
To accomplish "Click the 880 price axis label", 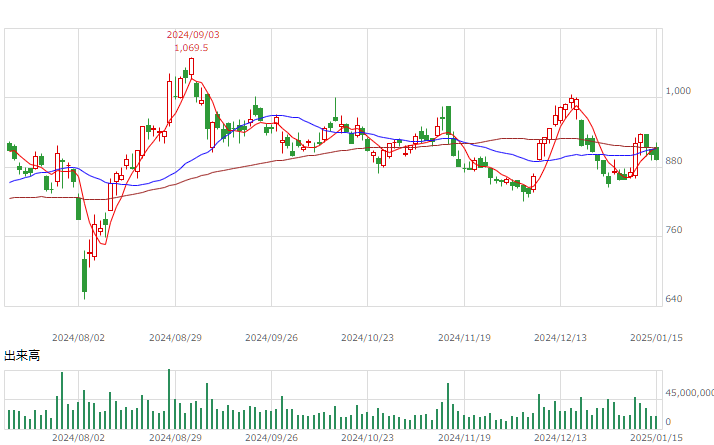I will pos(673,161).
